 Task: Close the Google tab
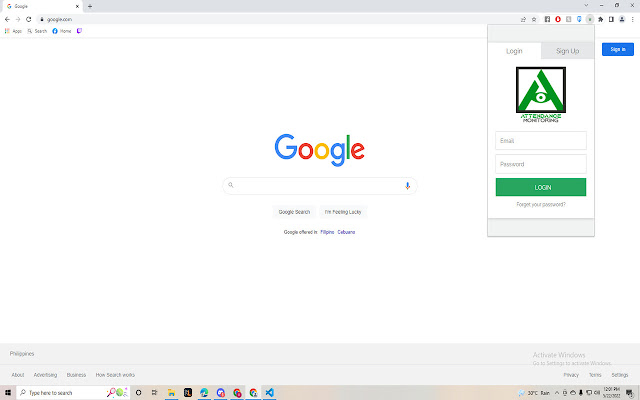[77, 6]
